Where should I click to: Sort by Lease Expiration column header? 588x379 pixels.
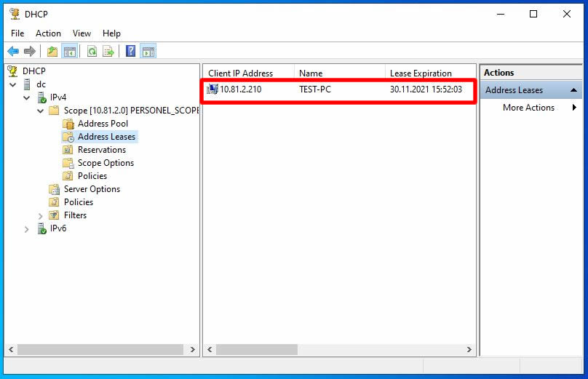(x=431, y=73)
